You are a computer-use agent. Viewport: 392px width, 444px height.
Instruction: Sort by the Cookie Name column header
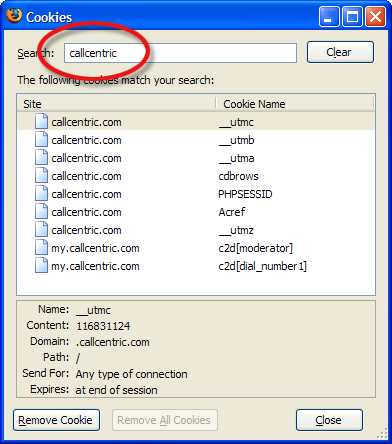[295, 104]
